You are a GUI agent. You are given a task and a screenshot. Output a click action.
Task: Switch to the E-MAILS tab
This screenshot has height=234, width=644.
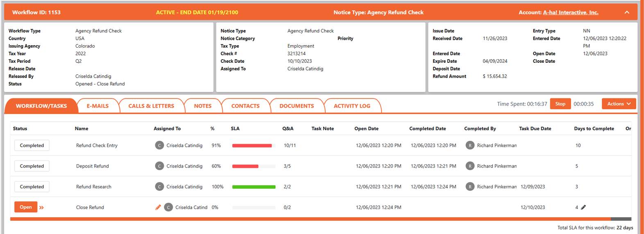click(x=98, y=106)
